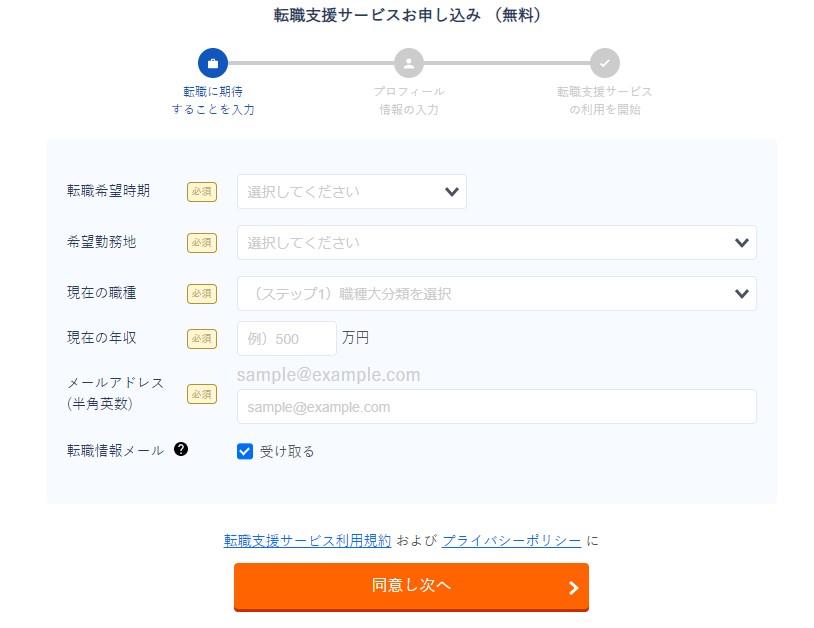Viewport: 814px width, 628px height.
Task: Click the arrow icon on 同意し次へ button
Action: click(x=573, y=588)
